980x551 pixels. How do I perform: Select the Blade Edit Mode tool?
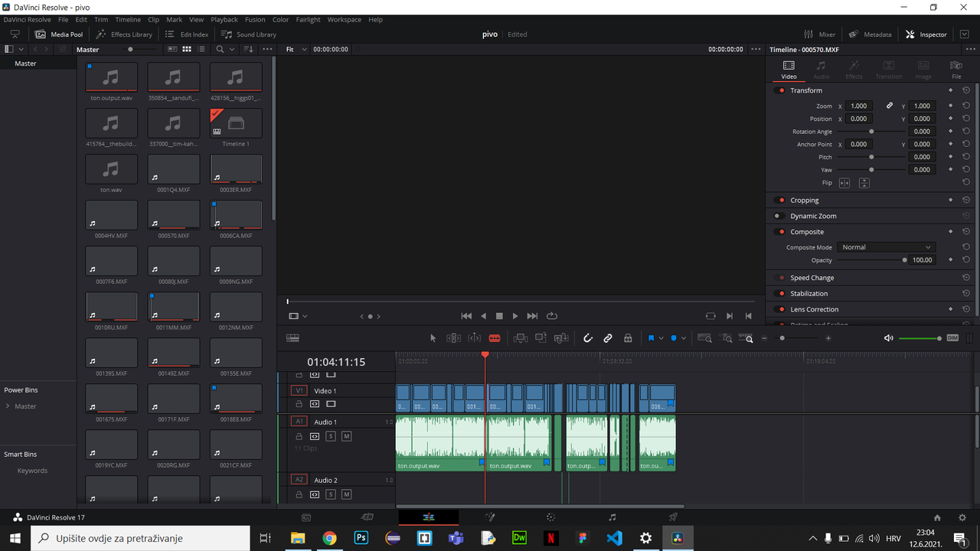[x=495, y=338]
